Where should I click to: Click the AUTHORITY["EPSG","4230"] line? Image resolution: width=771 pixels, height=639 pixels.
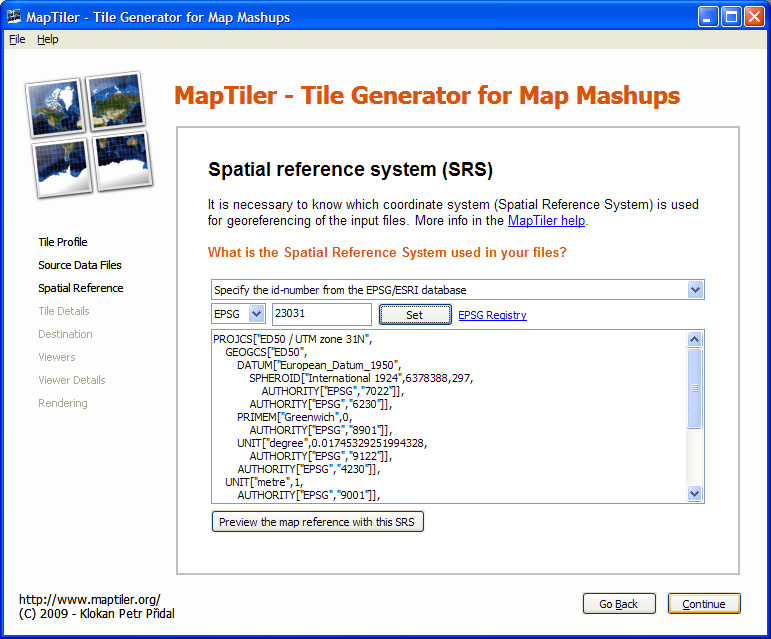click(309, 469)
